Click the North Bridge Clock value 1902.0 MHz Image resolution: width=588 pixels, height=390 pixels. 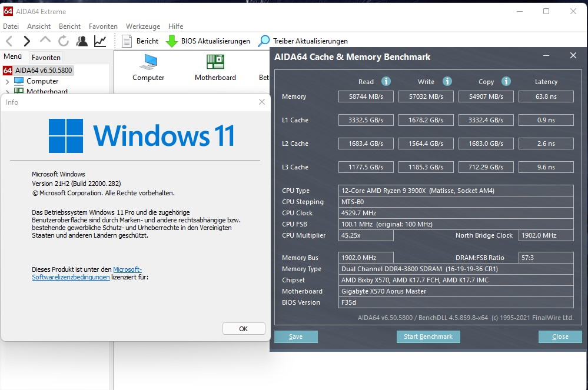(546, 235)
